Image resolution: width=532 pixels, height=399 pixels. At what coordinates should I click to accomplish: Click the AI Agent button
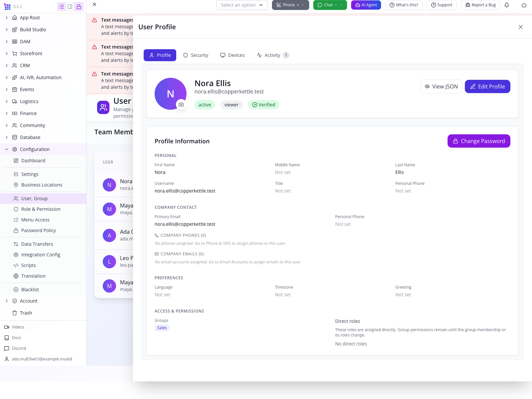pos(366,5)
